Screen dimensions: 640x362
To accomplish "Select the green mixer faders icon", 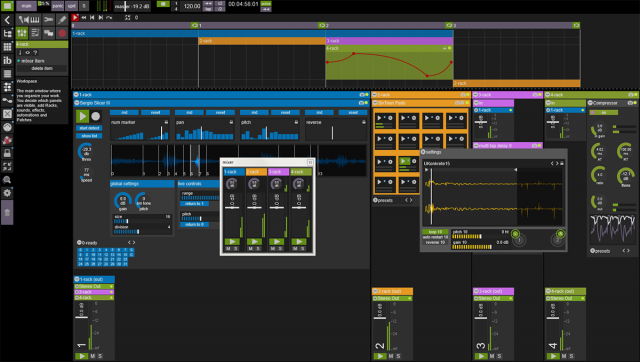I will pyautogui.click(x=22, y=33).
